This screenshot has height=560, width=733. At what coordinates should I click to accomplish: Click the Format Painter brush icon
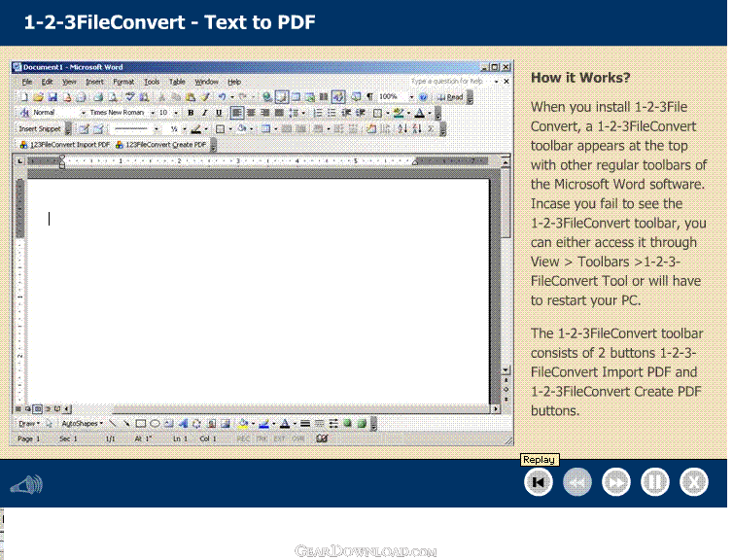point(205,97)
